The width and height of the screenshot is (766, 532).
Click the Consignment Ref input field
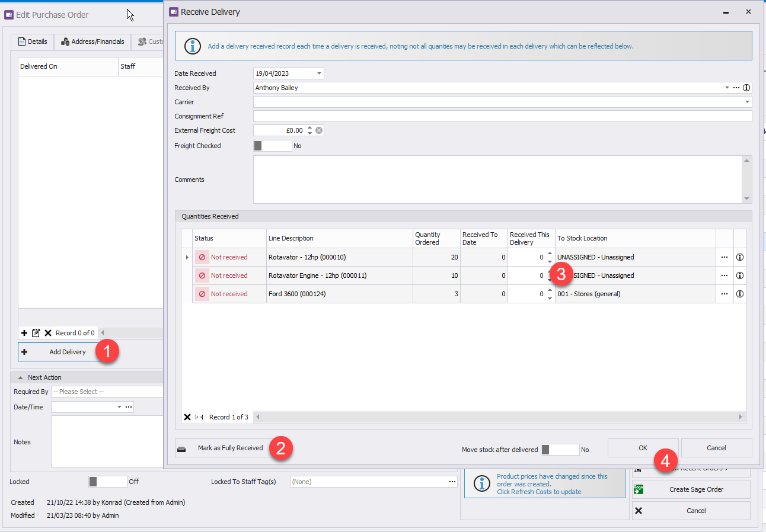[x=502, y=116]
